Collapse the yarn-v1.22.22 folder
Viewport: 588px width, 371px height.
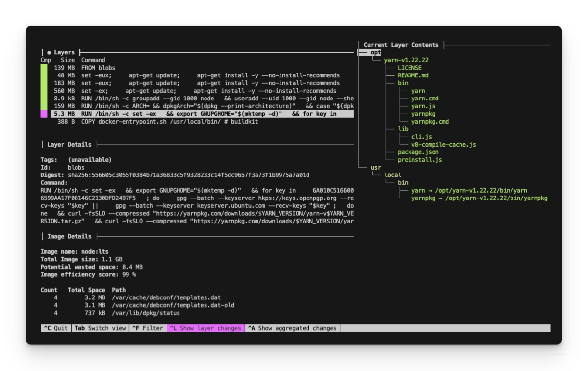click(x=406, y=60)
